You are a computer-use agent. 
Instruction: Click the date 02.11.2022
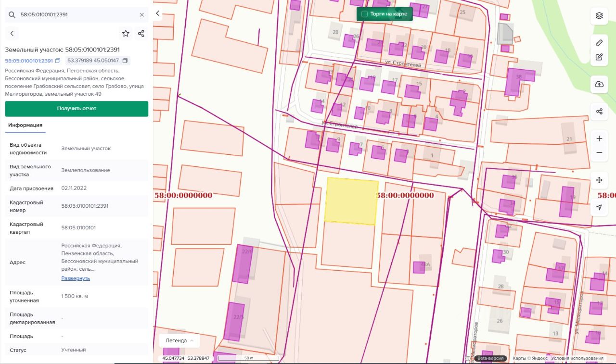coord(74,188)
